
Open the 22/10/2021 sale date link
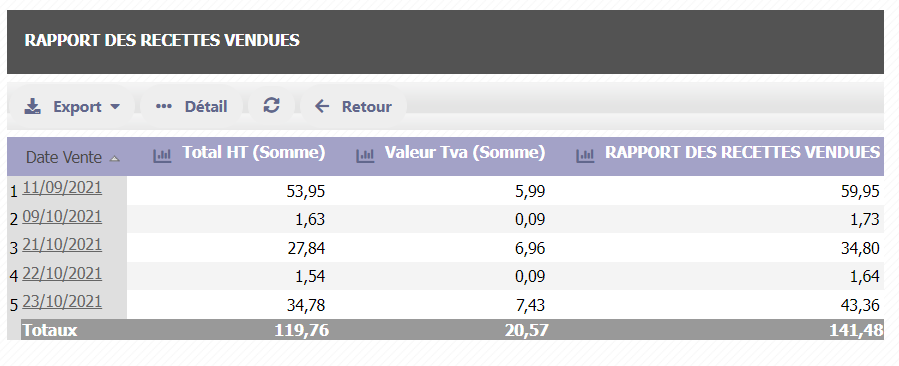tap(62, 274)
